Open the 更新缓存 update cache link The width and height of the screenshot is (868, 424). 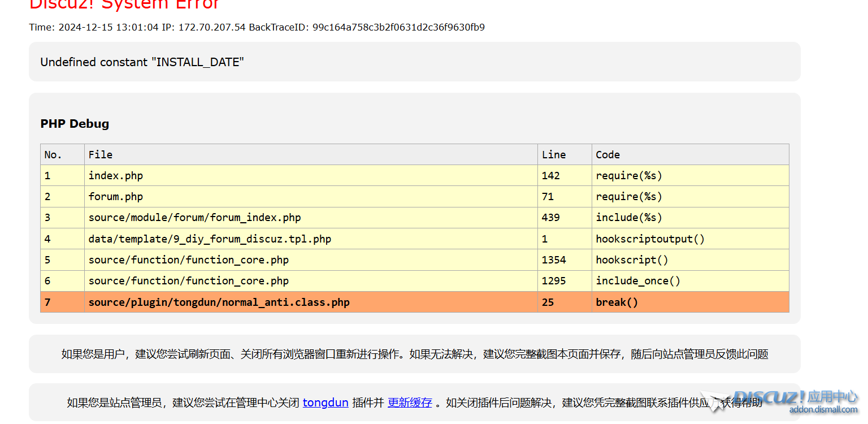[x=410, y=403]
